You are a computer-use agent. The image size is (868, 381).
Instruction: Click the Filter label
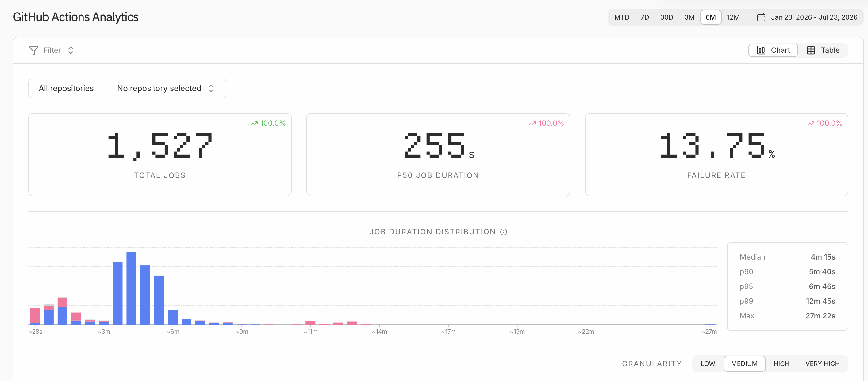coord(52,50)
